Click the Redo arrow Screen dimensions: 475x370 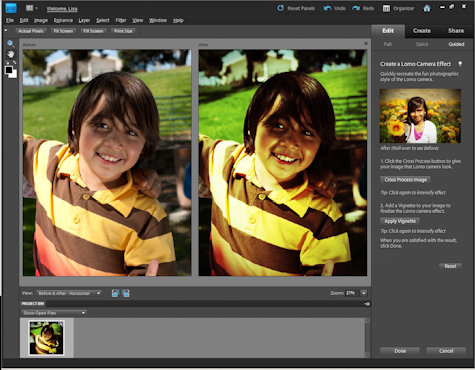[x=356, y=8]
